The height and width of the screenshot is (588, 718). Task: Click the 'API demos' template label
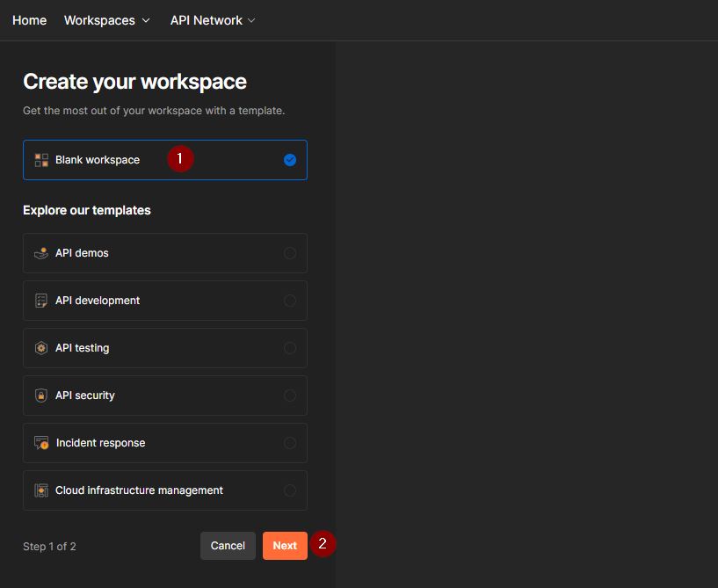click(82, 253)
